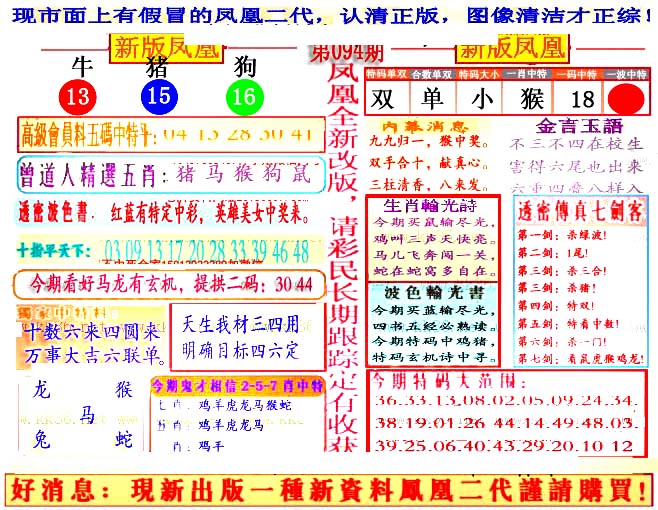Image resolution: width=658 pixels, height=510 pixels.
Task: Click the 一码中特 column header
Action: click(577, 74)
